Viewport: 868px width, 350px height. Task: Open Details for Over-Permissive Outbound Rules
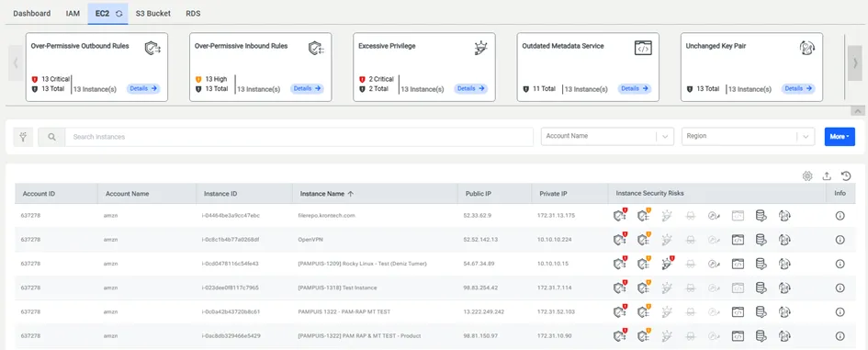[143, 88]
